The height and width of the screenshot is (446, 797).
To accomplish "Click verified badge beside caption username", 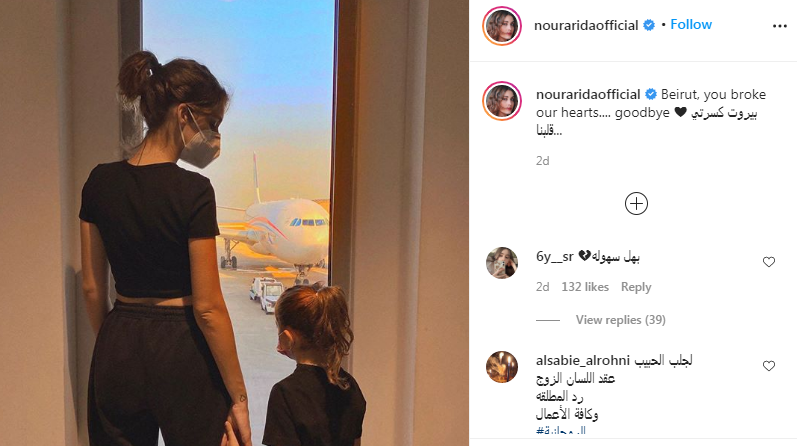I will tap(651, 94).
